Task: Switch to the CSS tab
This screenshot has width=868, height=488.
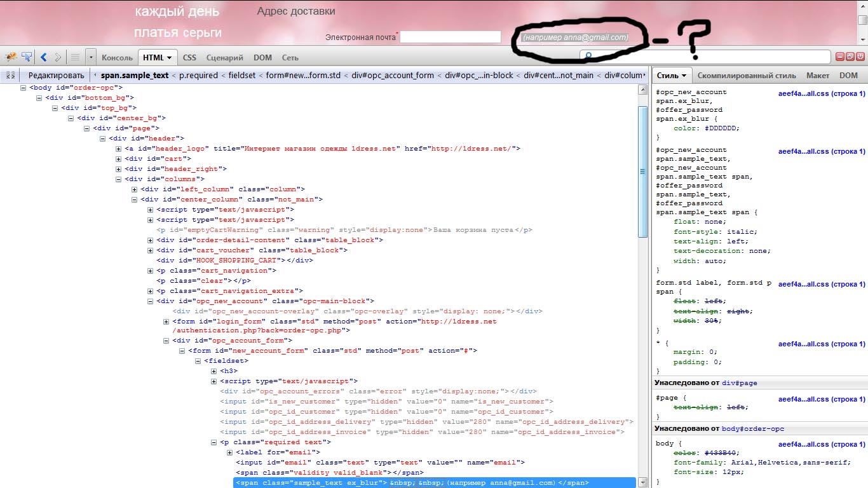Action: 189,58
